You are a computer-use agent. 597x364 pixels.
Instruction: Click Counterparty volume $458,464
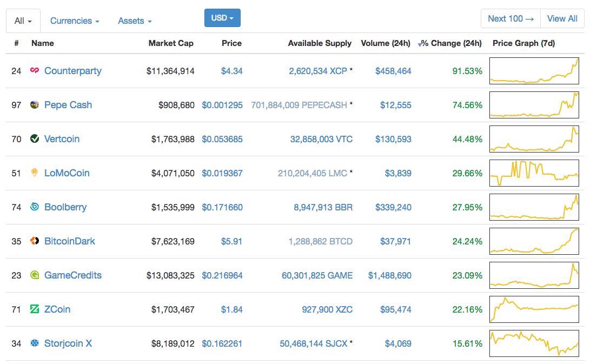pos(393,71)
